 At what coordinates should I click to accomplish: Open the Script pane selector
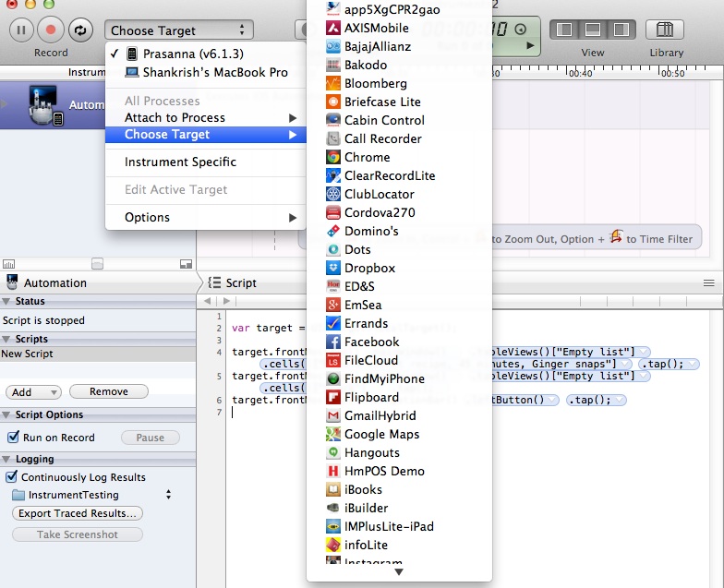pos(232,282)
